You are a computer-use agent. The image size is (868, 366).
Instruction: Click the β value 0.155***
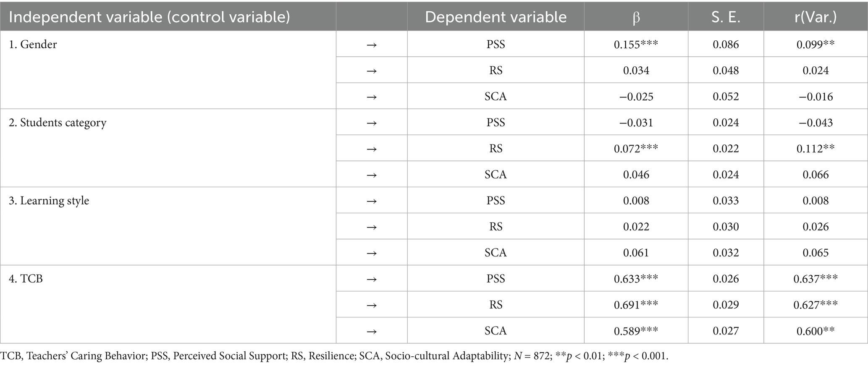click(636, 44)
